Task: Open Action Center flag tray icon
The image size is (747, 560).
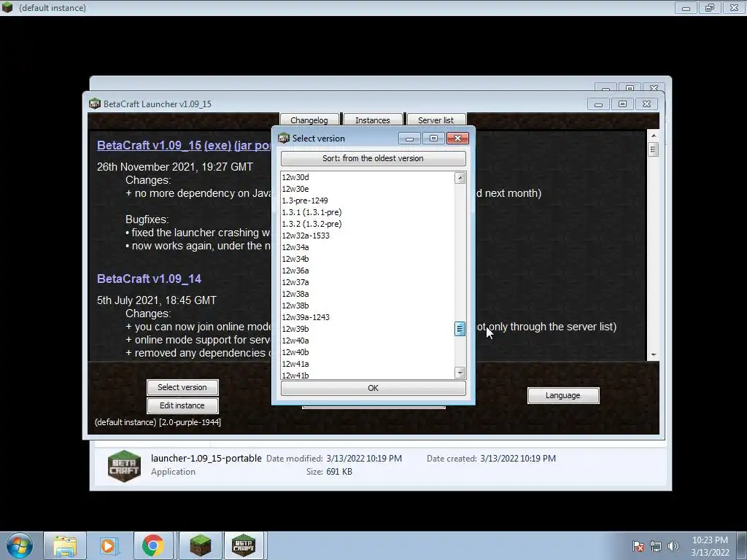Action: tap(638, 546)
